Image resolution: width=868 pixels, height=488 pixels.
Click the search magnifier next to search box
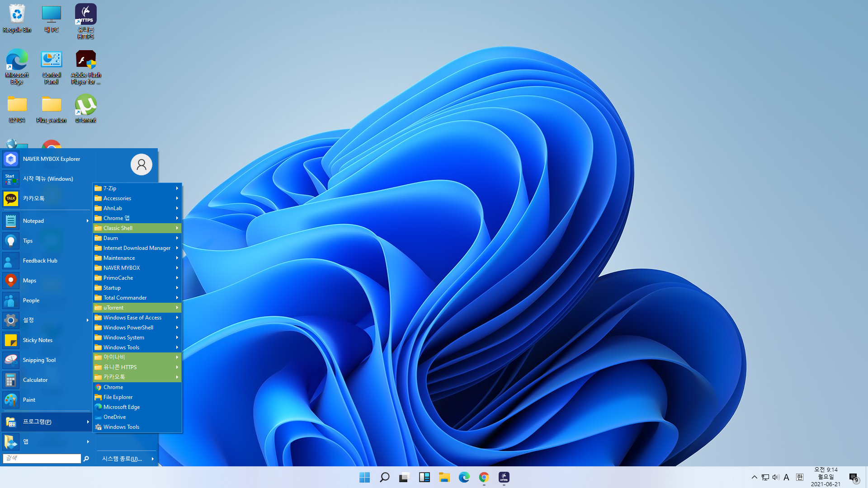pyautogui.click(x=86, y=459)
